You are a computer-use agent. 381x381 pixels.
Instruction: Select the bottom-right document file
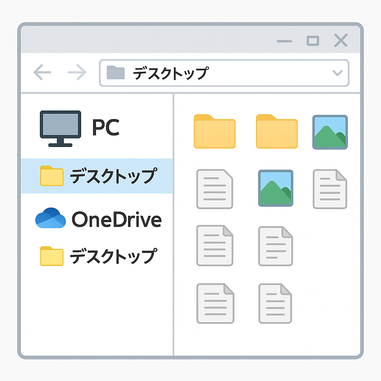275,303
